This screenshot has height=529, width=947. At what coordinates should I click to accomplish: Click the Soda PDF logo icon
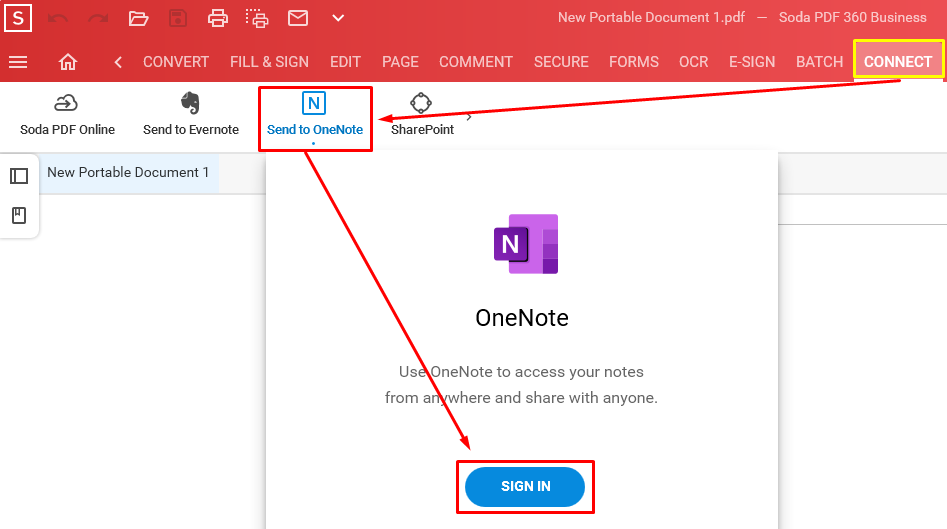(18, 18)
